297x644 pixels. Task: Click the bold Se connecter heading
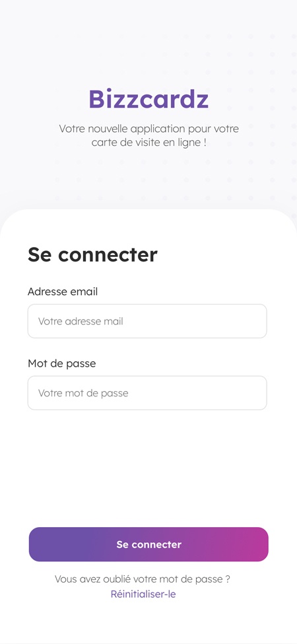click(x=92, y=255)
